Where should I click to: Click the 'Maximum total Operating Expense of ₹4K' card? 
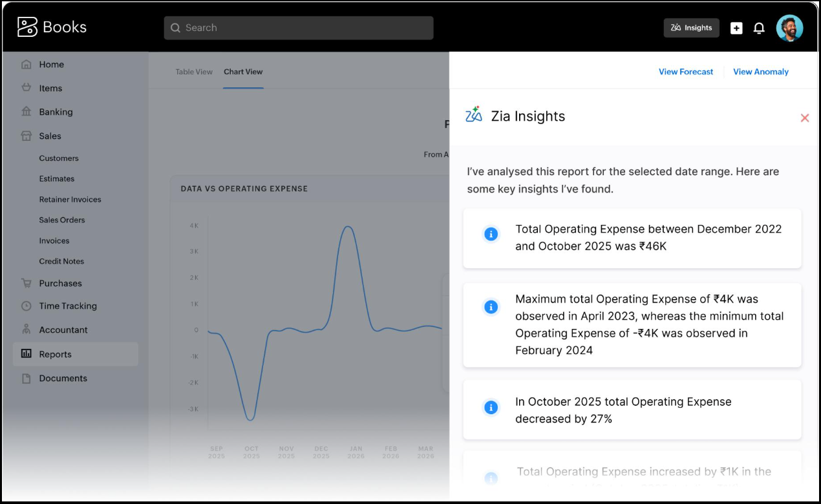click(x=632, y=325)
